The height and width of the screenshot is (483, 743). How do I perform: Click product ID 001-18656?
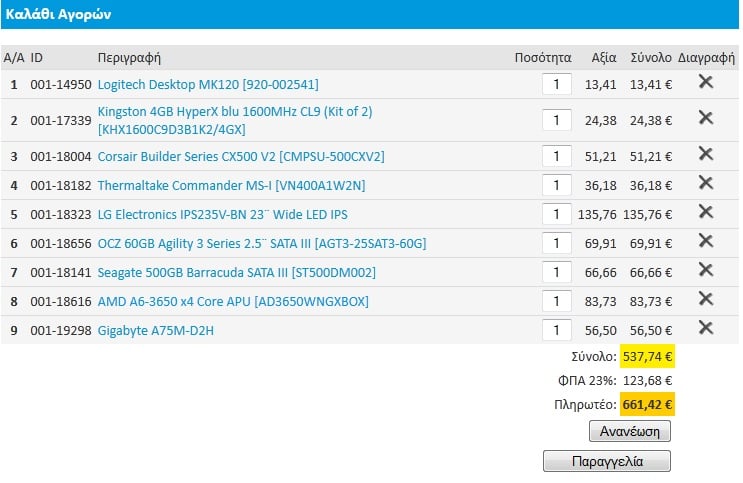point(61,244)
